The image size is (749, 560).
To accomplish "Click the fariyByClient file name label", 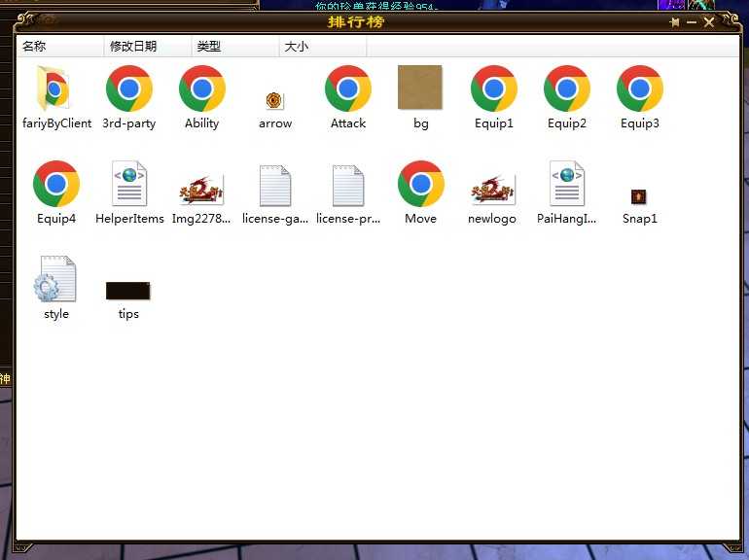I will [56, 123].
